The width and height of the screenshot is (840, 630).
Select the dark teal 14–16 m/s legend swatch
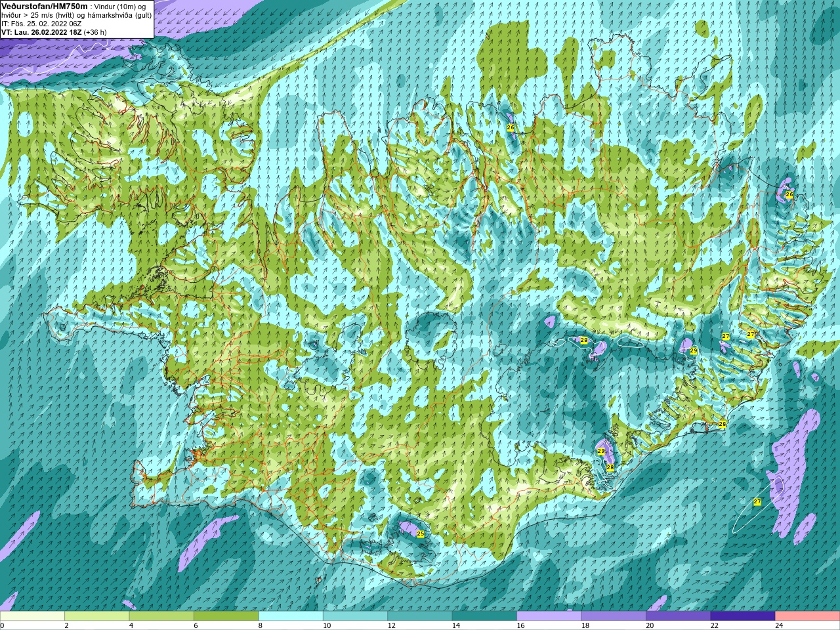pos(484,616)
